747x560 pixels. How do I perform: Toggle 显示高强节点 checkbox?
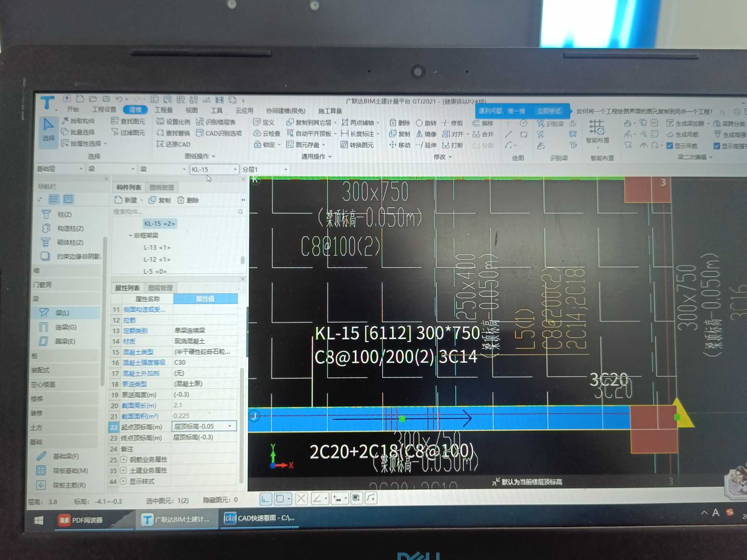click(716, 146)
